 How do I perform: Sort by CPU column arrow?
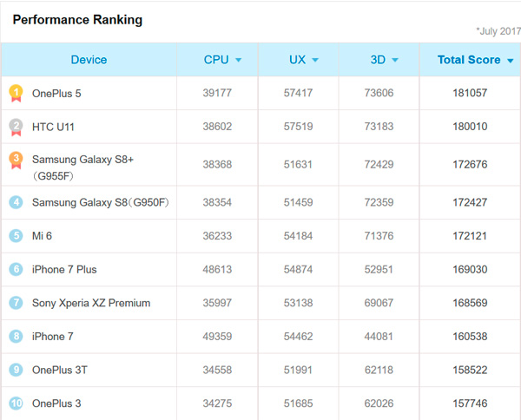238,61
